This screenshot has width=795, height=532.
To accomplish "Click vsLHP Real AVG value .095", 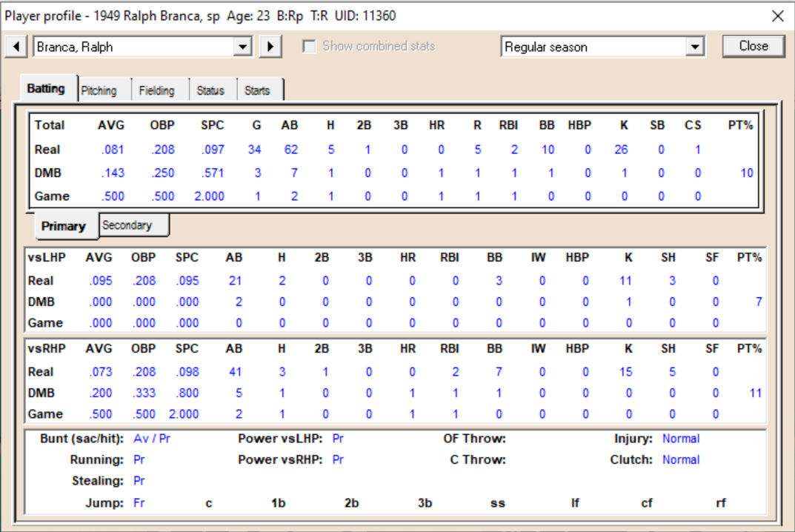I will tap(100, 281).
